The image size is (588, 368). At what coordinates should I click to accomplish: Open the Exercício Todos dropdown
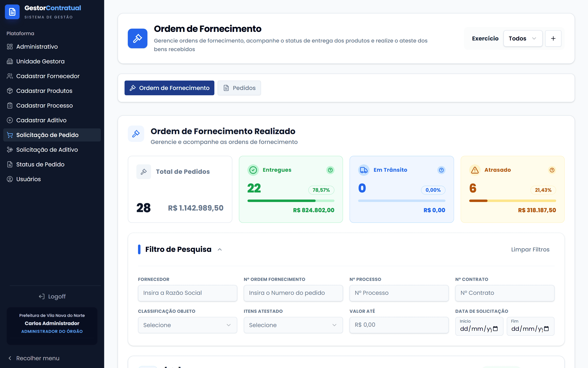click(x=523, y=38)
